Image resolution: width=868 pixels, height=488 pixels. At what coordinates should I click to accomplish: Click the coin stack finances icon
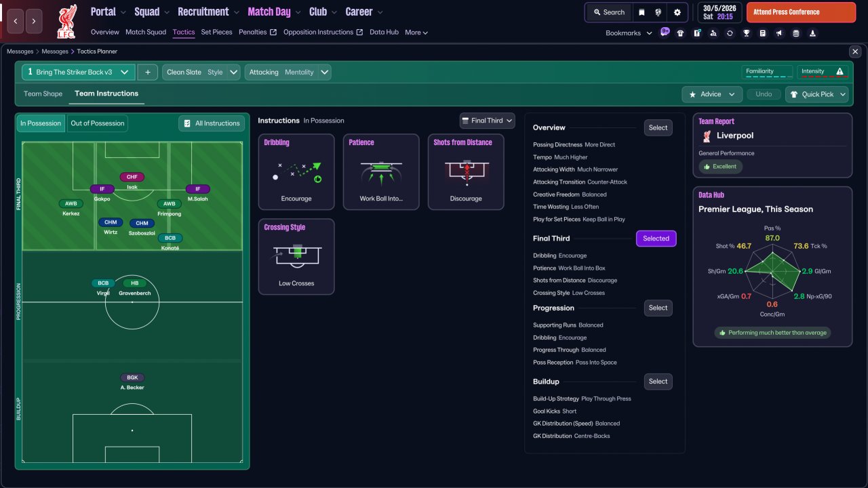[x=796, y=33]
